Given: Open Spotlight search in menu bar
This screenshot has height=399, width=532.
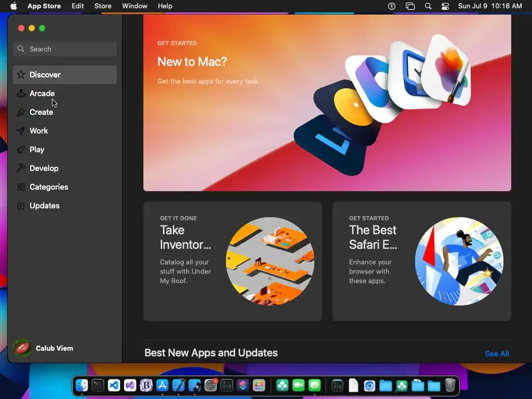Looking at the screenshot, I should tap(428, 6).
